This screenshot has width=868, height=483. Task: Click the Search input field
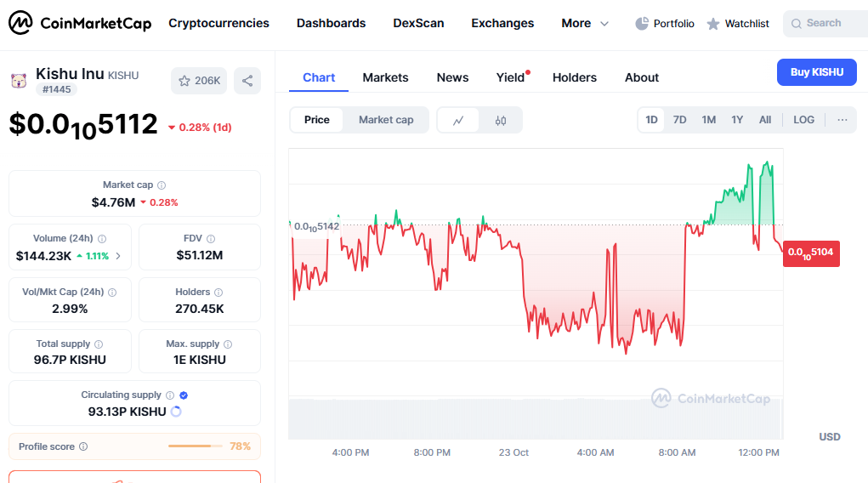pos(825,23)
